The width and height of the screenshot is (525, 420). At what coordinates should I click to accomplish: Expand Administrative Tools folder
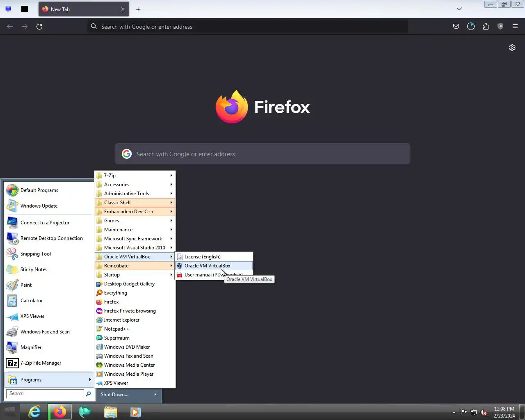(135, 194)
